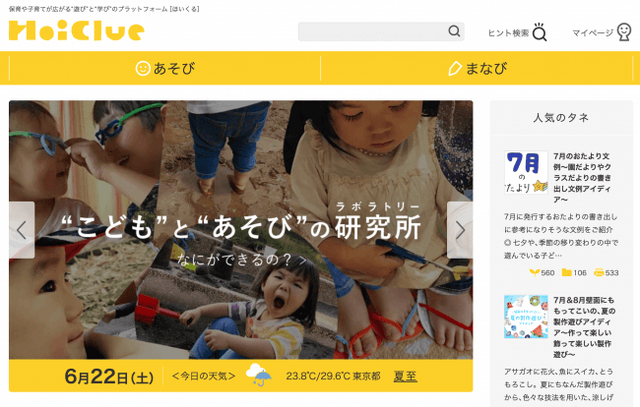Open the あそび tab
Image resolution: width=640 pixels, height=407 pixels.
click(165, 68)
